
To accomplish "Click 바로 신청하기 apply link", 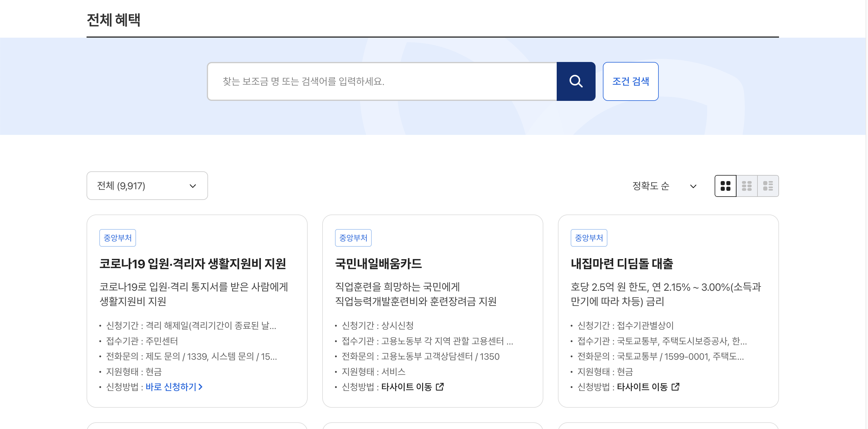I will pos(171,386).
